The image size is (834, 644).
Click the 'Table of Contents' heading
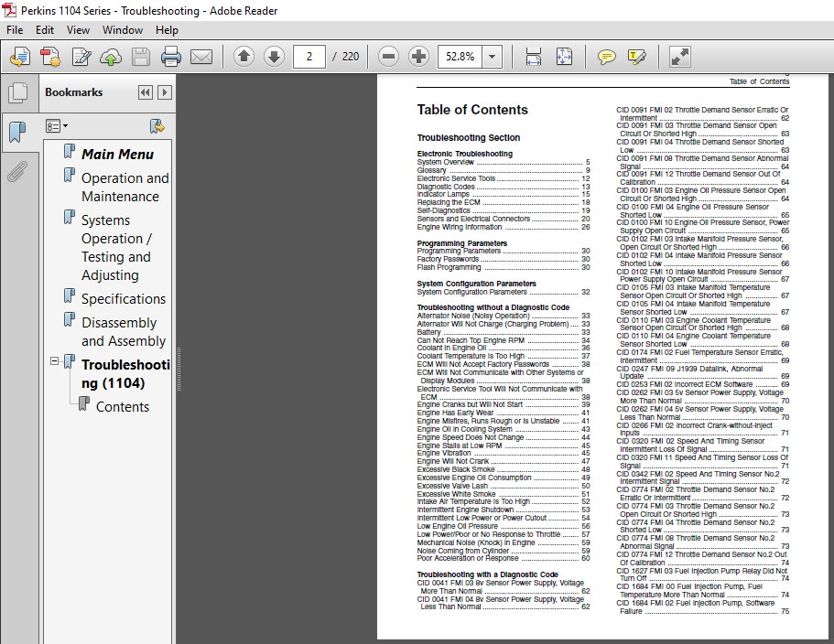[x=472, y=110]
